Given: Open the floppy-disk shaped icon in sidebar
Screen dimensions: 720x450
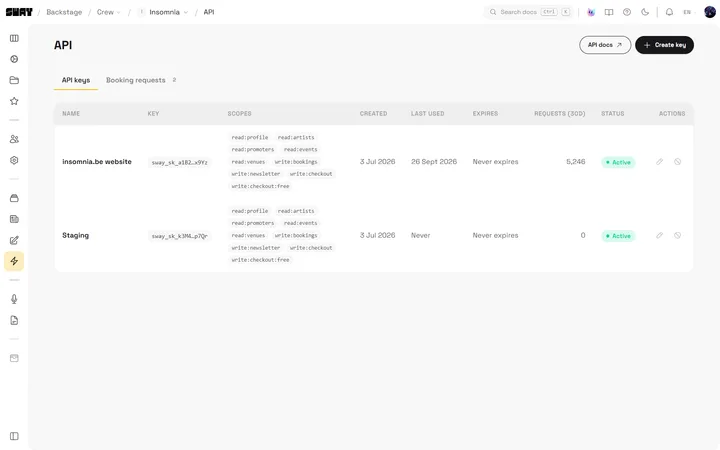Looking at the screenshot, I should tap(14, 219).
